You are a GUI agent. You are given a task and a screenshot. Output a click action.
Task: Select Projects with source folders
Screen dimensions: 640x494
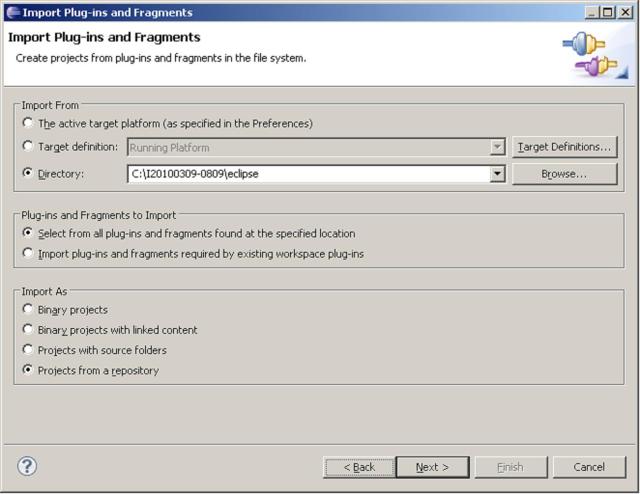(x=28, y=350)
